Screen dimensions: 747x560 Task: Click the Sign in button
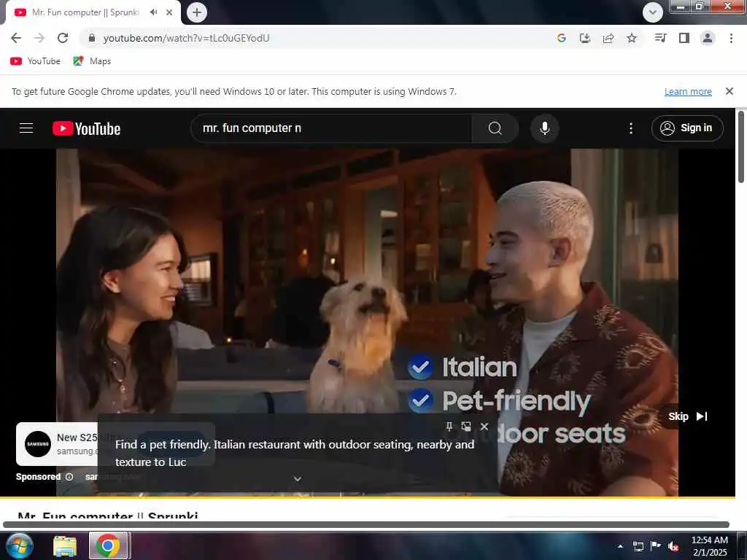pos(687,128)
